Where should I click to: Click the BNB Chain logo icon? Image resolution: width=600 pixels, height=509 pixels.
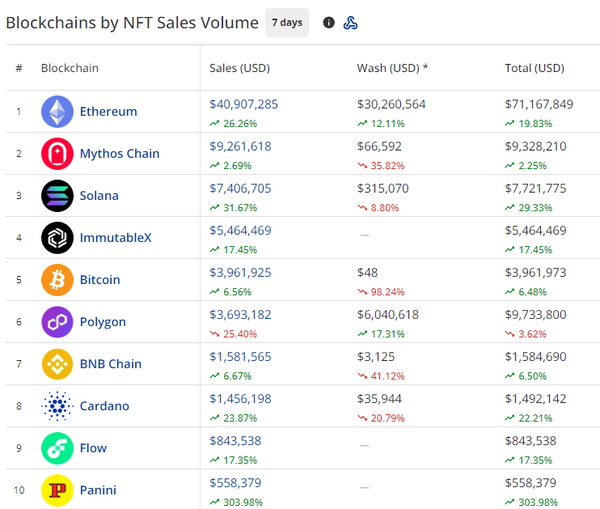point(57,364)
